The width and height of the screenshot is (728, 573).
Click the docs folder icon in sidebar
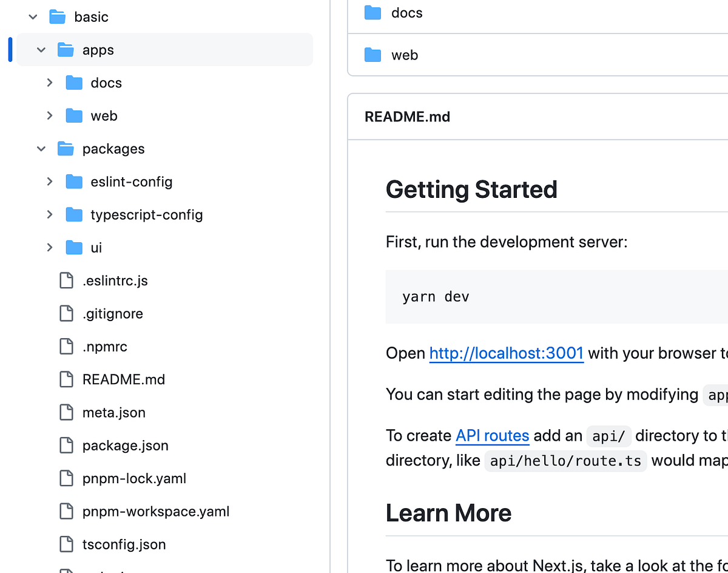coord(73,83)
